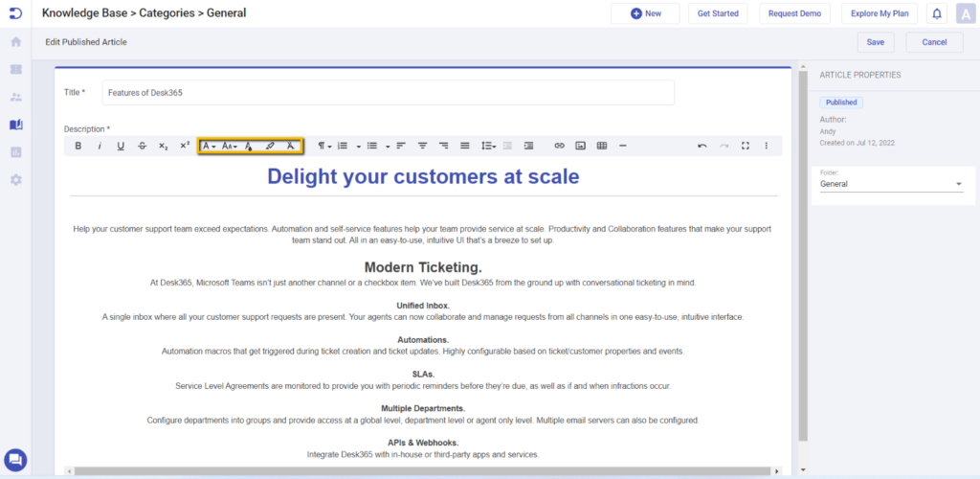Viewport: 980px width, 479px height.
Task: Cancel editing the article
Action: point(934,42)
